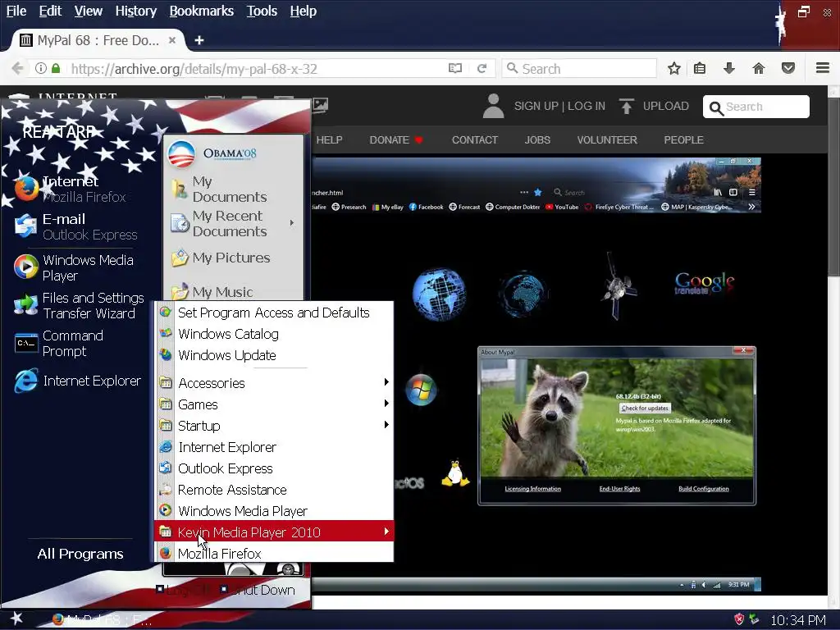Click the Upload icon on Internet Archive
Viewport: 840px width, 630px height.
pos(626,106)
